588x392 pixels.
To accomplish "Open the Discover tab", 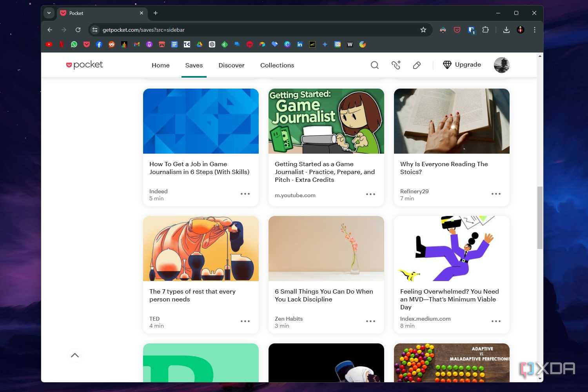I will (231, 65).
